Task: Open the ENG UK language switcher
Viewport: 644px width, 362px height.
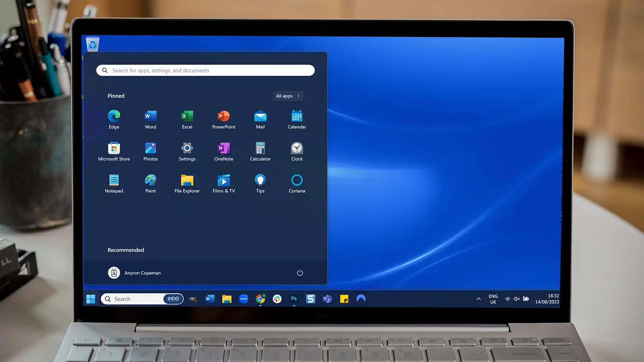Action: click(x=493, y=299)
